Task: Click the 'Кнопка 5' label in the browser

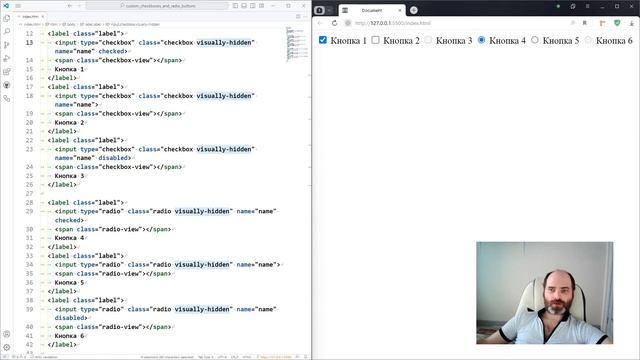Action: 561,40
